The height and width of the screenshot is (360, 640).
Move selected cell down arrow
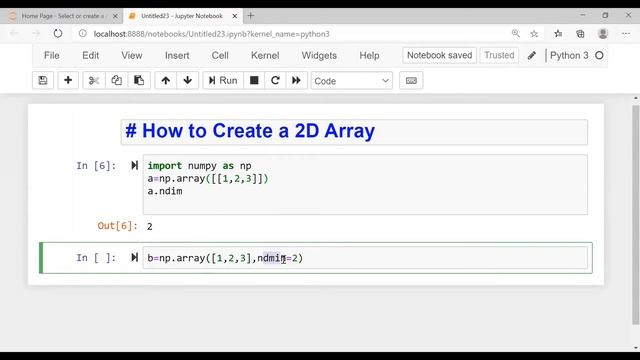pyautogui.click(x=188, y=80)
